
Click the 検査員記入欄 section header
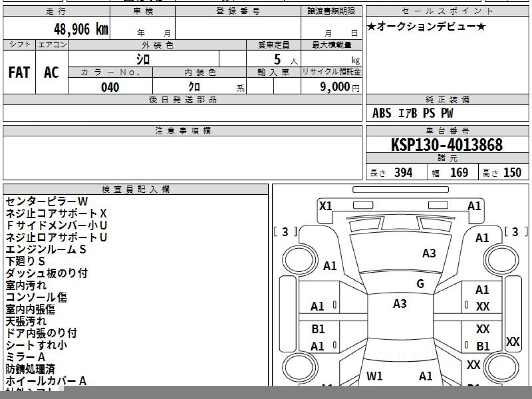point(135,189)
